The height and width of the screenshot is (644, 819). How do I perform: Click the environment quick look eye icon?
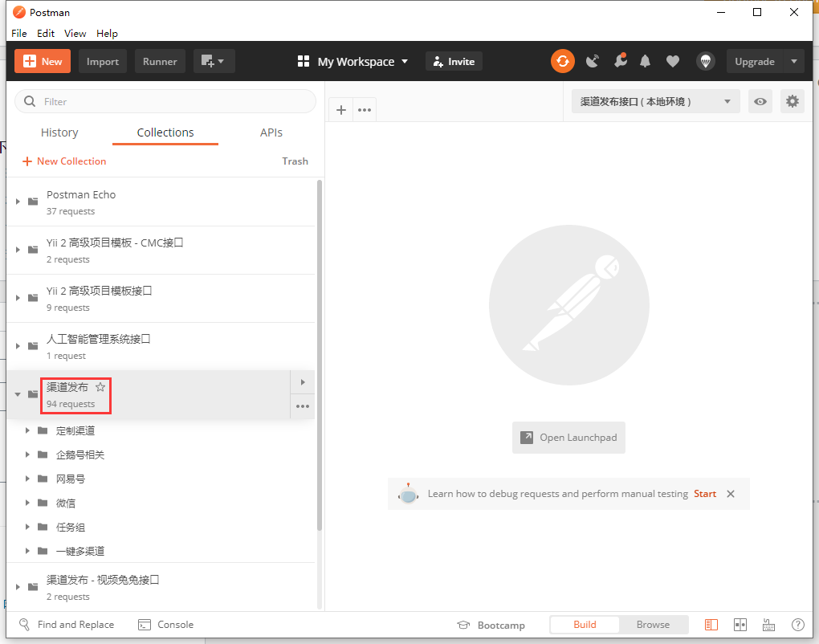coord(760,101)
